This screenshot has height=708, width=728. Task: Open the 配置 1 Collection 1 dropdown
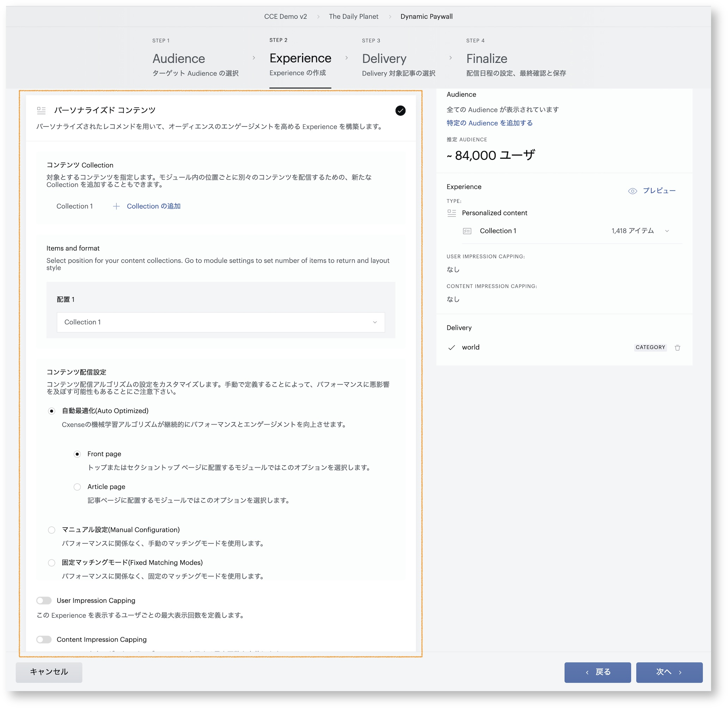point(221,322)
